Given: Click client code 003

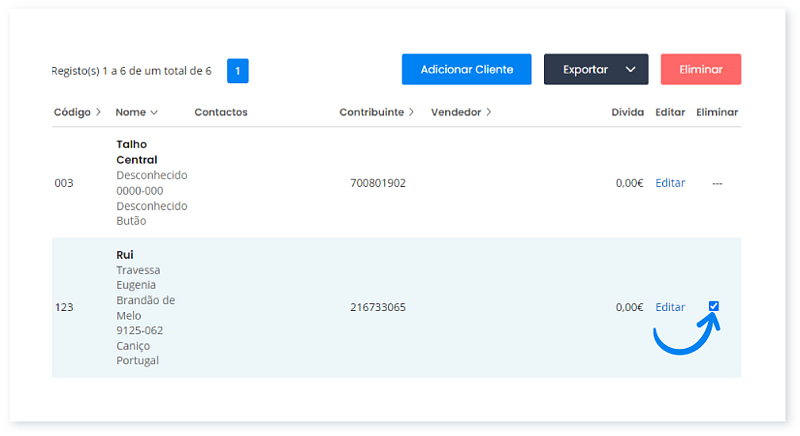Looking at the screenshot, I should 64,183.
